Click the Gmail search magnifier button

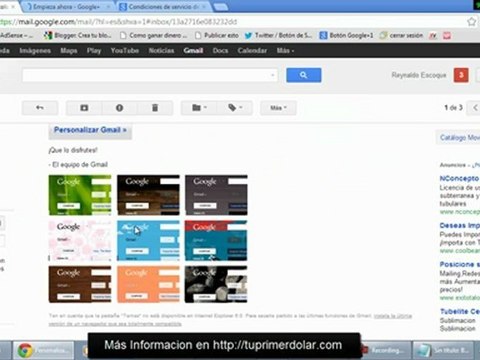point(304,75)
